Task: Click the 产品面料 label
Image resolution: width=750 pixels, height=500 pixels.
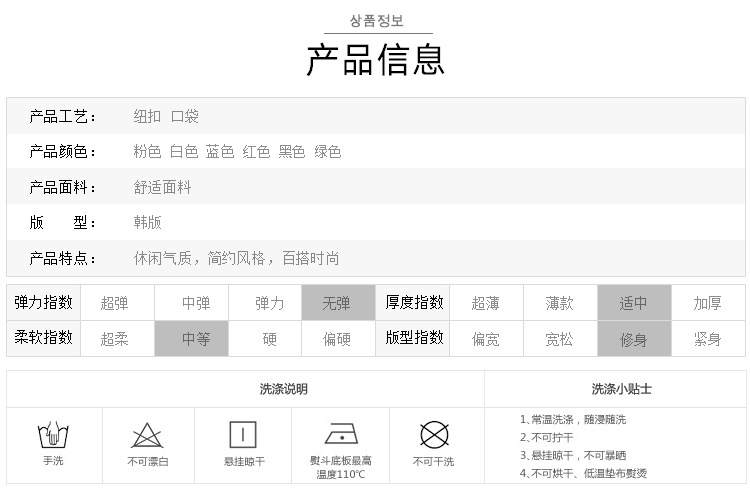Action: pyautogui.click(x=62, y=188)
